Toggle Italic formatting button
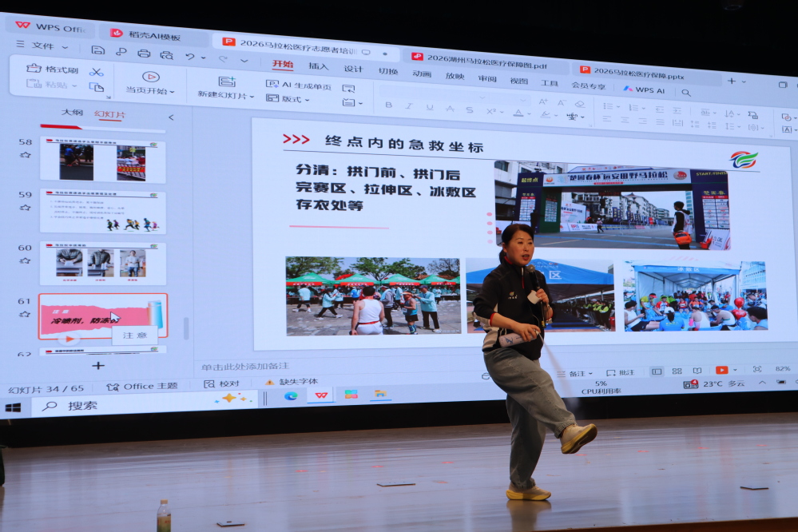Viewport: 798px width, 532px height. pos(409,106)
